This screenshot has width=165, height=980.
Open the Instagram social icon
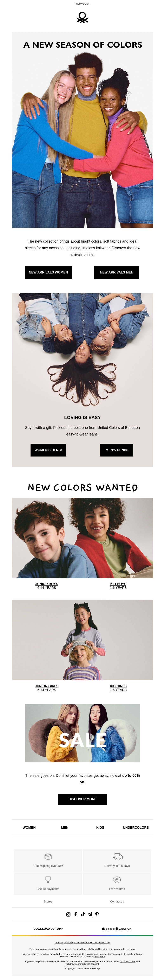pyautogui.click(x=68, y=914)
